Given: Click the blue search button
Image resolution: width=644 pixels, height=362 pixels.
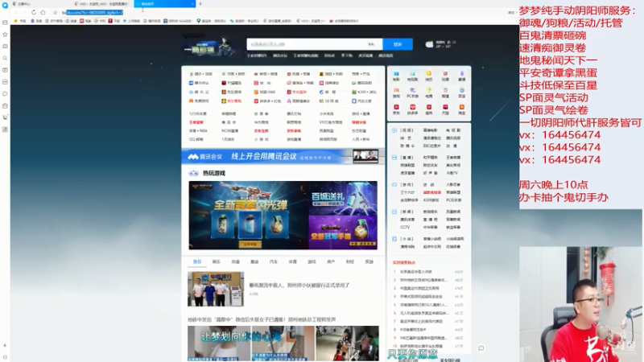Looking at the screenshot, I should pyautogui.click(x=398, y=44).
